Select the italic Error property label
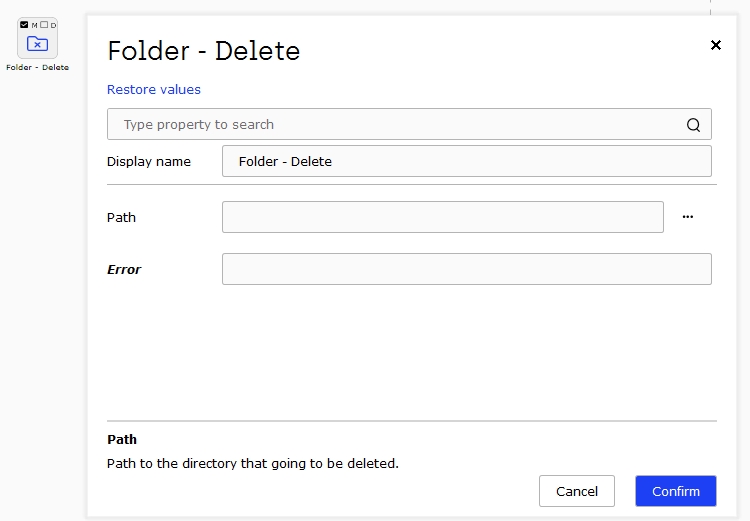This screenshot has height=521, width=750. (124, 270)
